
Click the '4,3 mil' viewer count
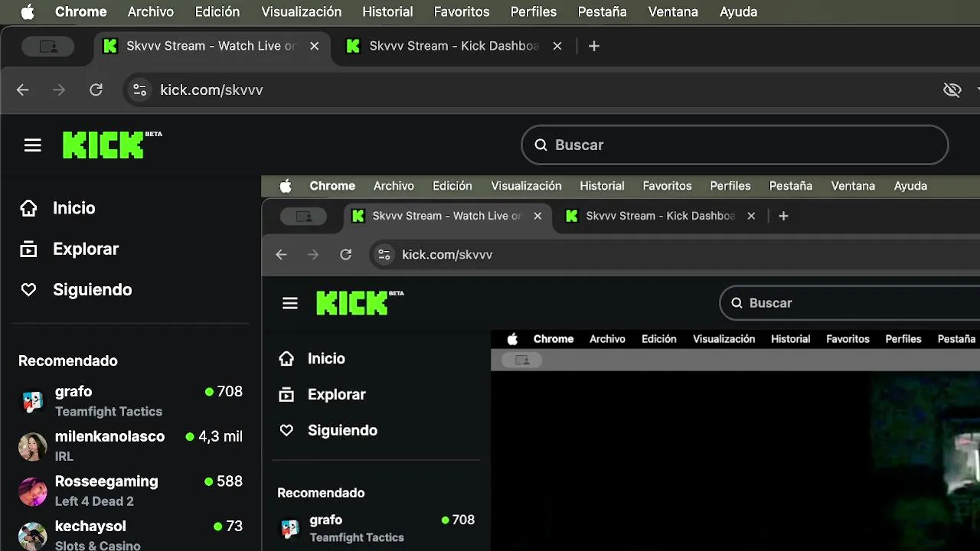pos(220,436)
